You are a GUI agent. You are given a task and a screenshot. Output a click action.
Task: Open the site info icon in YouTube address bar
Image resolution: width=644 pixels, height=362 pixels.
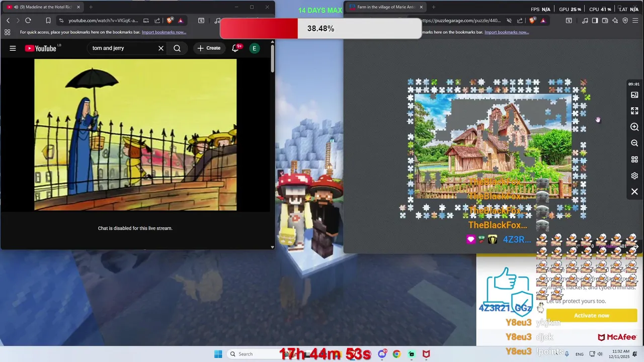click(x=61, y=21)
